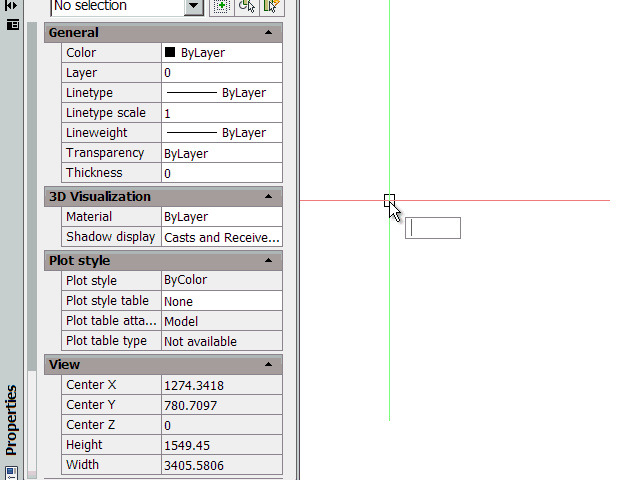Viewport: 640px width, 480px height.
Task: Click the Center Z label
Action: pyautogui.click(x=90, y=425)
